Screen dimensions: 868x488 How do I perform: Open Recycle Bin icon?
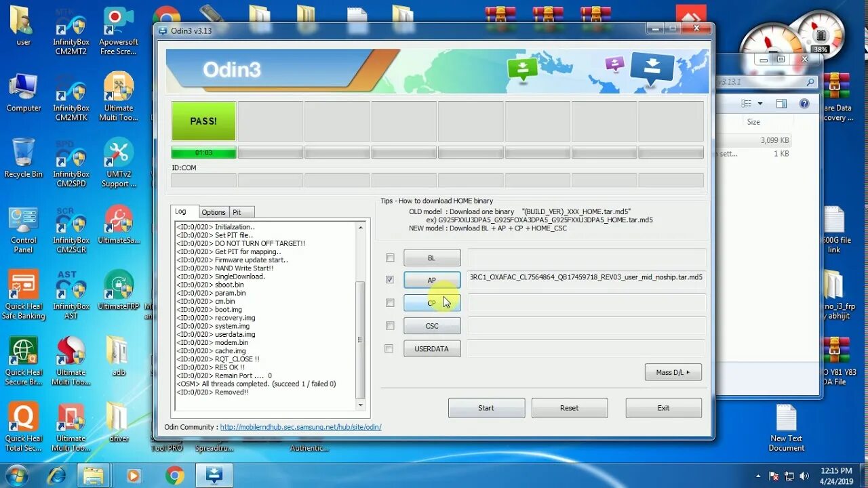[23, 159]
